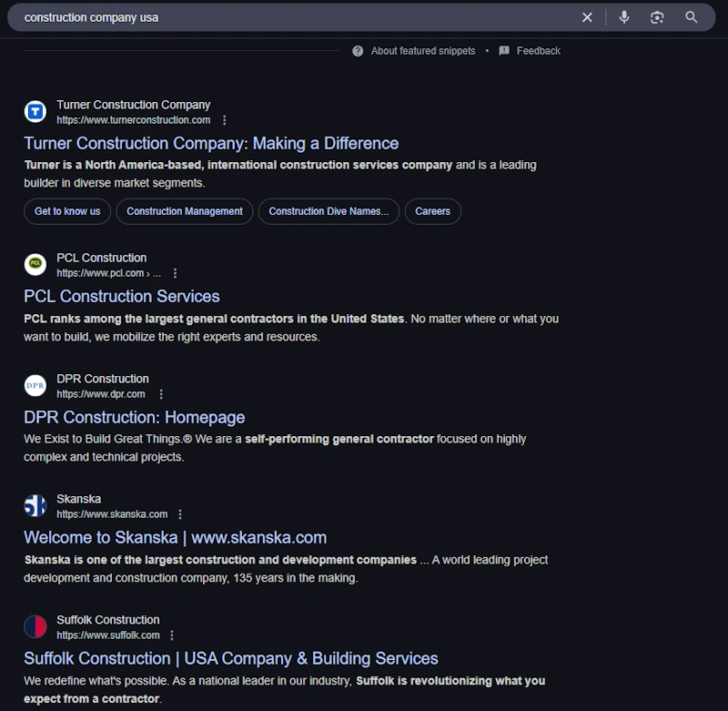The width and height of the screenshot is (728, 711).
Task: Open 'Suffolk Construction | USA Company & Building Services' result
Action: (231, 658)
